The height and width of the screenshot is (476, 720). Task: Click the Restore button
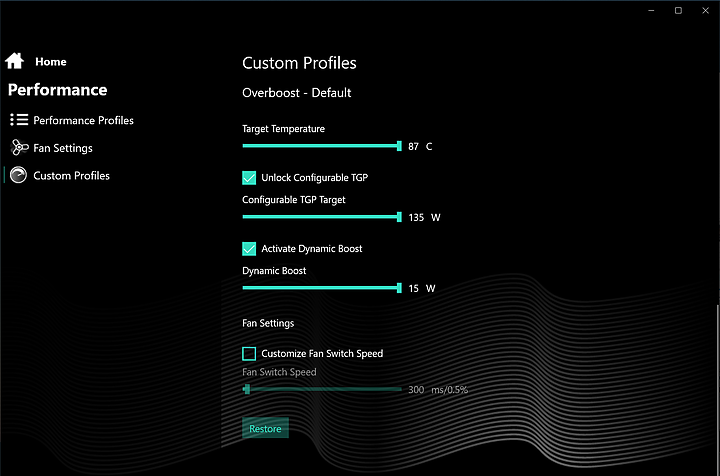(265, 428)
